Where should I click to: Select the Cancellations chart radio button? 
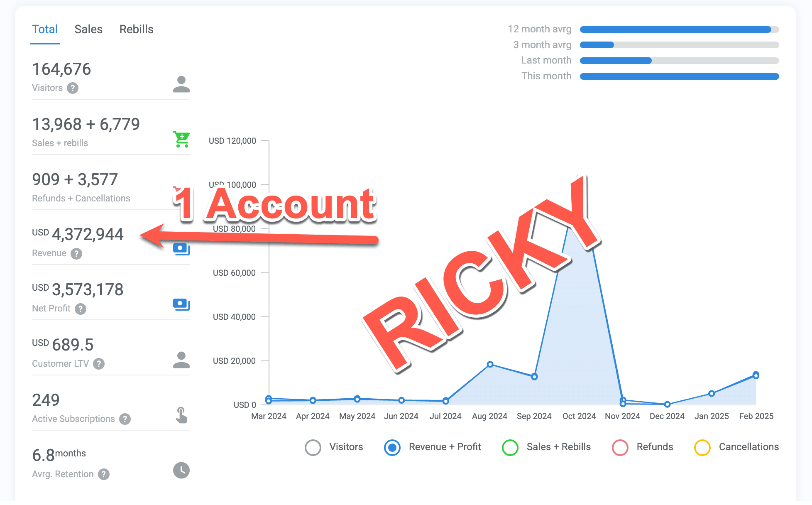click(x=702, y=447)
